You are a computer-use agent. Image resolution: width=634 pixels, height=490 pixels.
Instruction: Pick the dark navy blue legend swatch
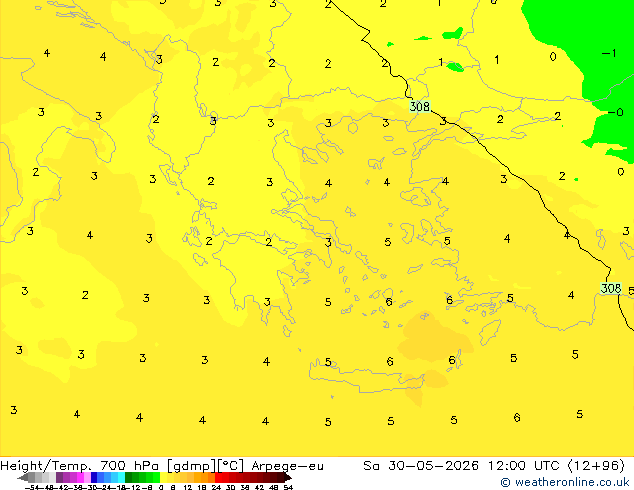(94, 477)
